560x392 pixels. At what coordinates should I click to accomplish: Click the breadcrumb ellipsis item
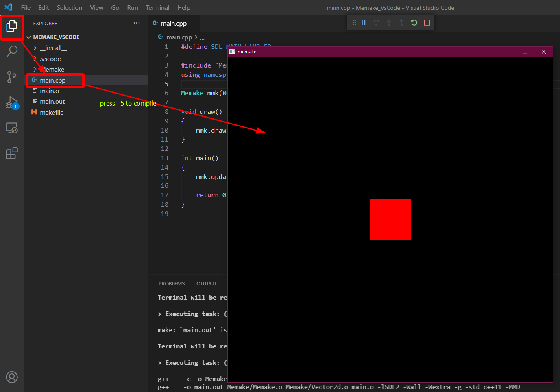202,37
